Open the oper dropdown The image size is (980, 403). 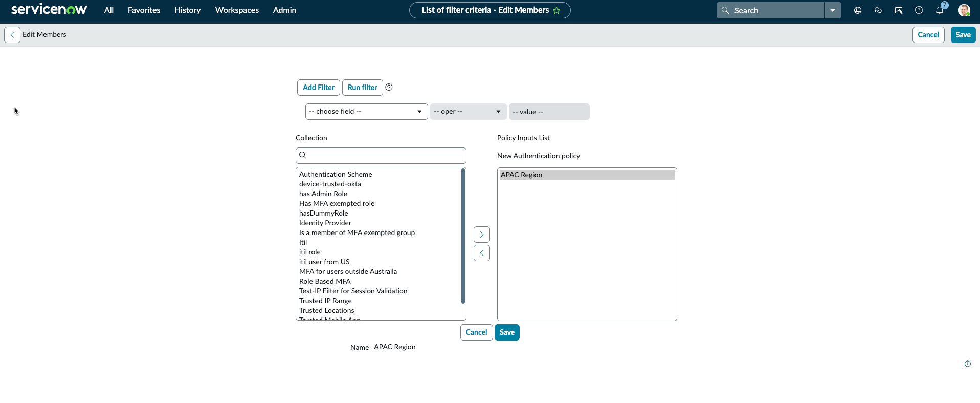[x=469, y=112]
